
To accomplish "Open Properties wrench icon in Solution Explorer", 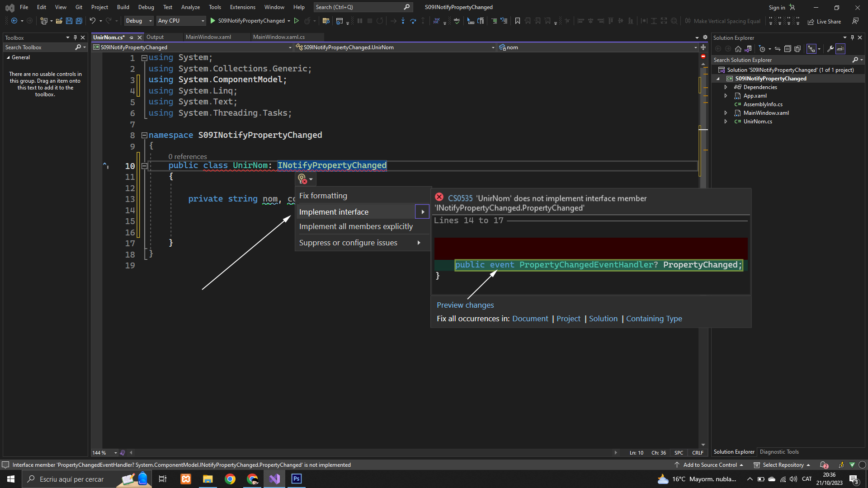I will 830,49.
